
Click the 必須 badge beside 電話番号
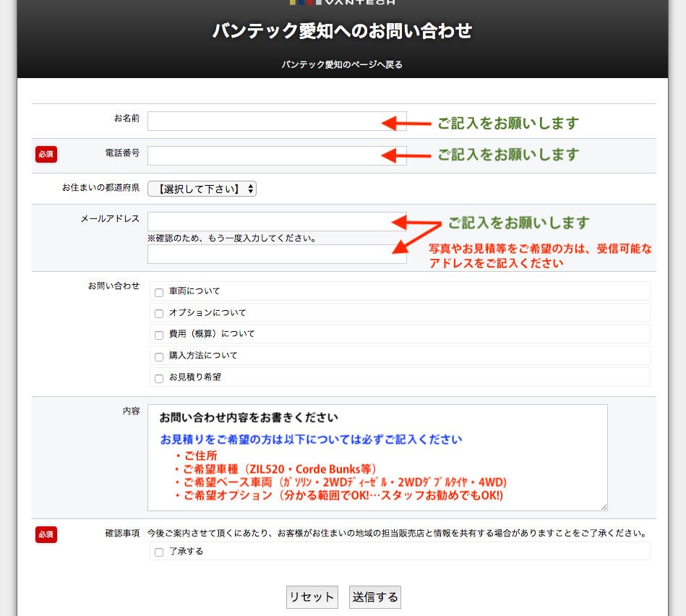[46, 154]
